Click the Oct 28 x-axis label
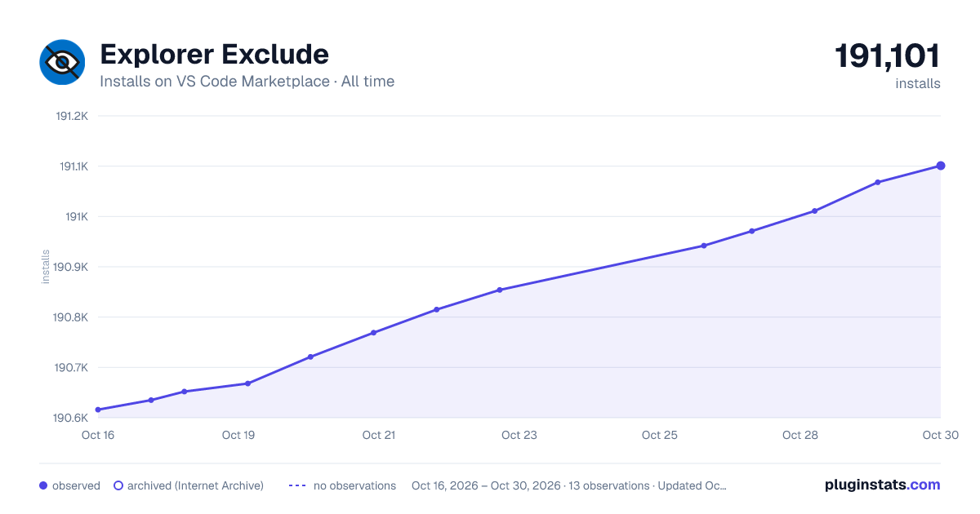 800,435
